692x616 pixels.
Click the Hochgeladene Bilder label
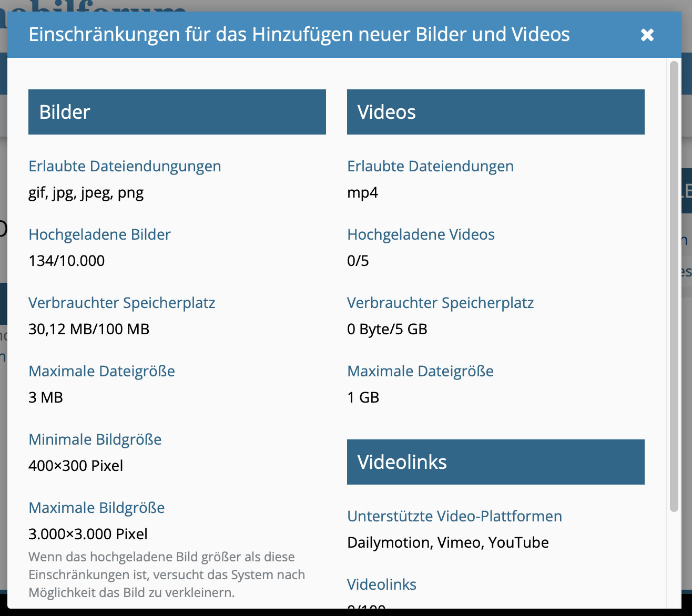[99, 234]
